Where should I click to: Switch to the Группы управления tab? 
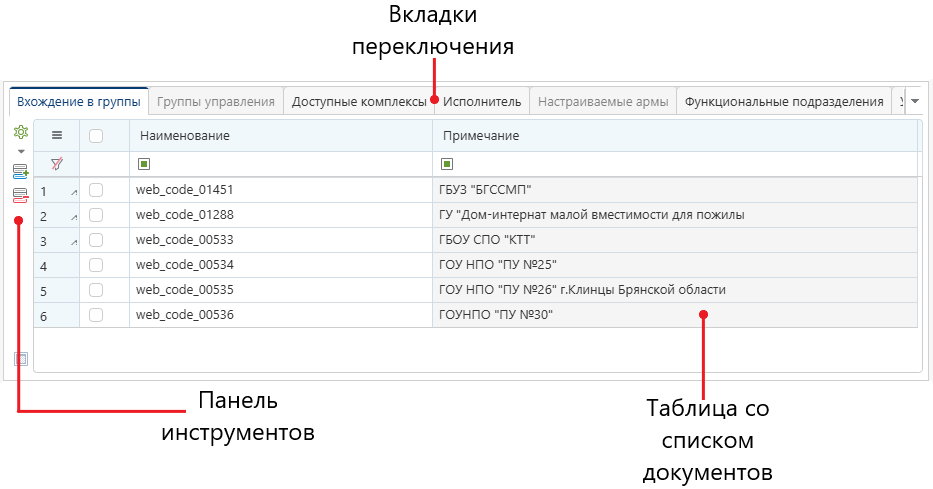tap(216, 102)
